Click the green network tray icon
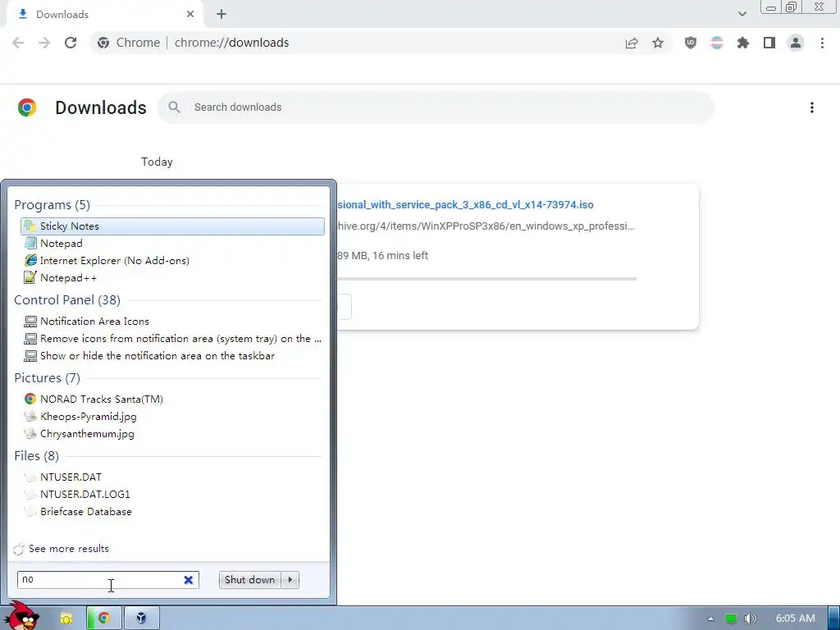This screenshot has width=840, height=630. [x=731, y=619]
